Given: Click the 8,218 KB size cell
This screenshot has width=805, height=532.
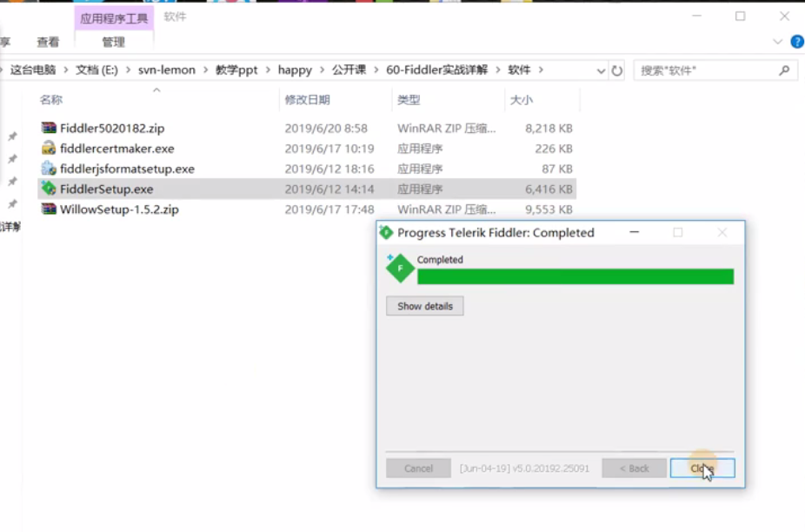Looking at the screenshot, I should pos(549,129).
